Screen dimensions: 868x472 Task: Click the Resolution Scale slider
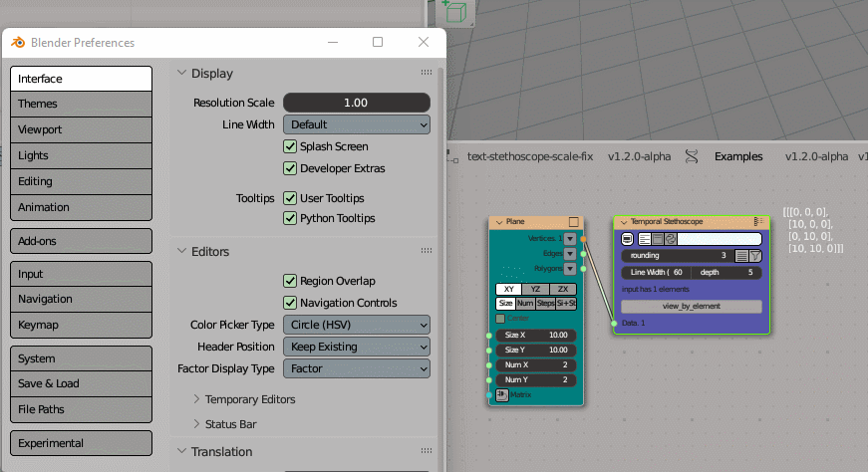[357, 103]
